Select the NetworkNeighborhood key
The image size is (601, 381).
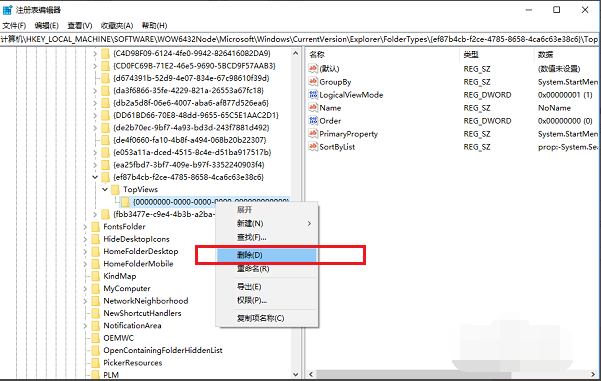(146, 301)
